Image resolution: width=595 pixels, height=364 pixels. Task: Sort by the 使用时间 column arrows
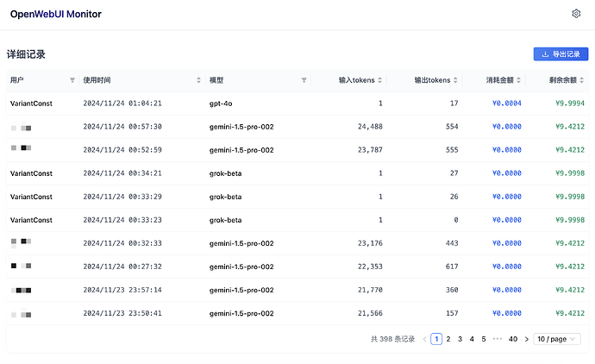click(x=198, y=80)
